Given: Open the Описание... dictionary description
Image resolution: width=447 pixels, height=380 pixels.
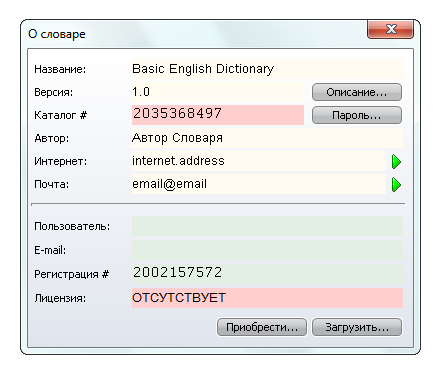Looking at the screenshot, I should pos(357,92).
